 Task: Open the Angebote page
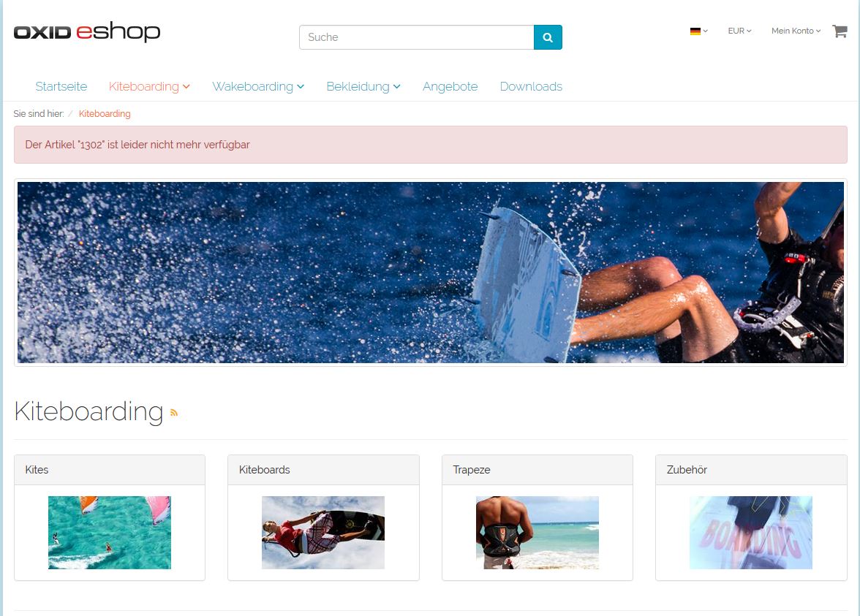coord(450,86)
